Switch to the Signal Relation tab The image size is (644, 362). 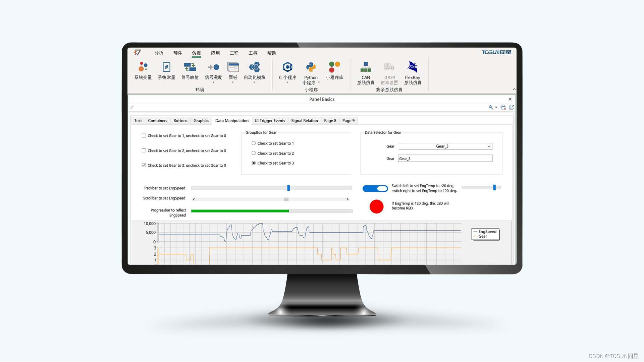(x=305, y=121)
